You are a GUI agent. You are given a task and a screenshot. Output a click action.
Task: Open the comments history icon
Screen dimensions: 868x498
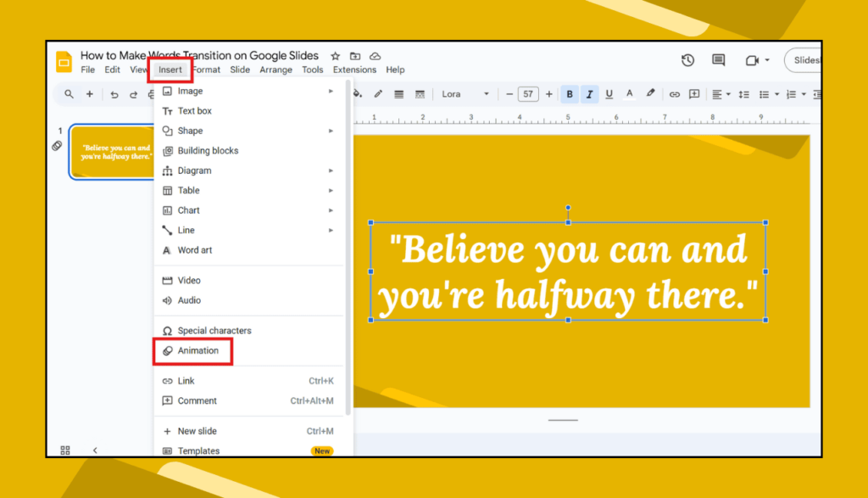(718, 60)
